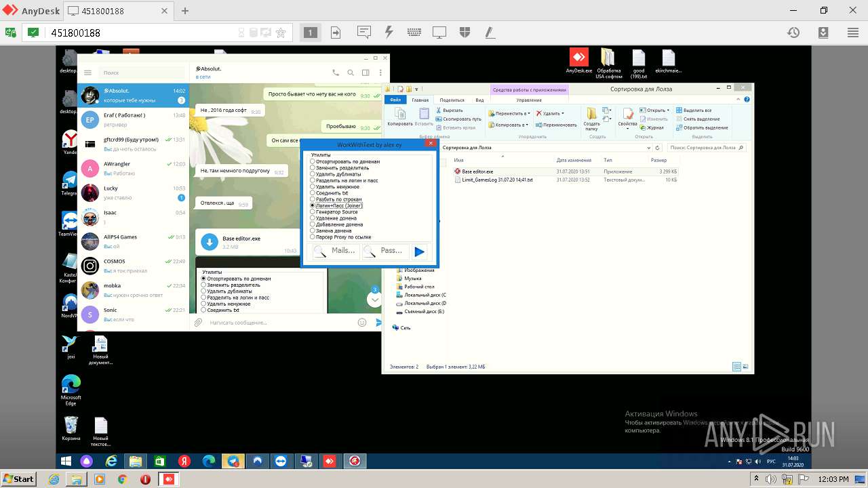Open AnyDesk session history clock icon
The width and height of the screenshot is (868, 488).
(x=793, y=33)
